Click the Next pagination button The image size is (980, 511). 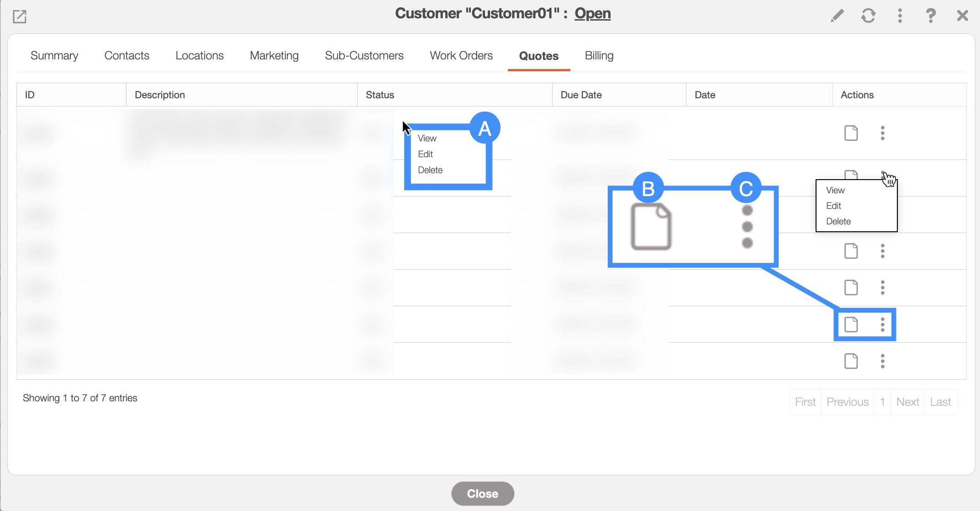pos(907,402)
